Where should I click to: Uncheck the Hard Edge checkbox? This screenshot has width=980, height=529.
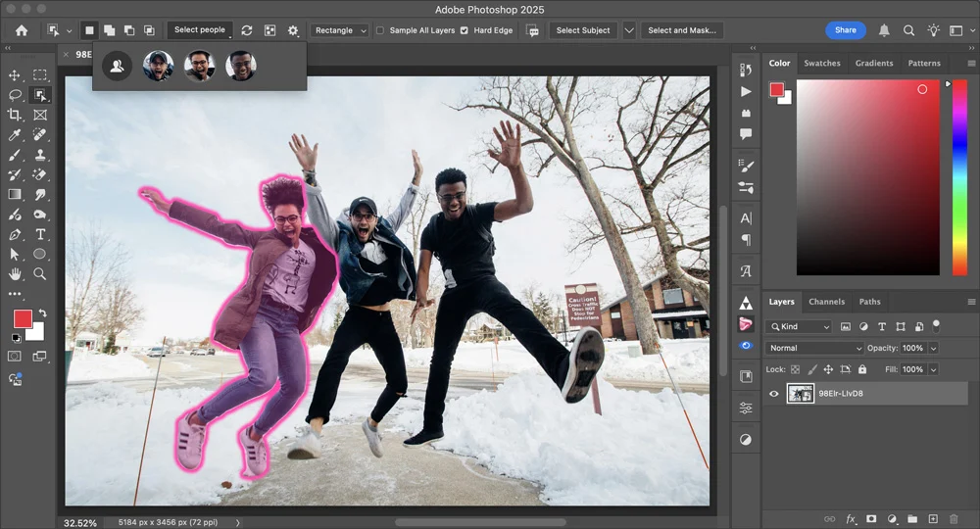tap(465, 30)
